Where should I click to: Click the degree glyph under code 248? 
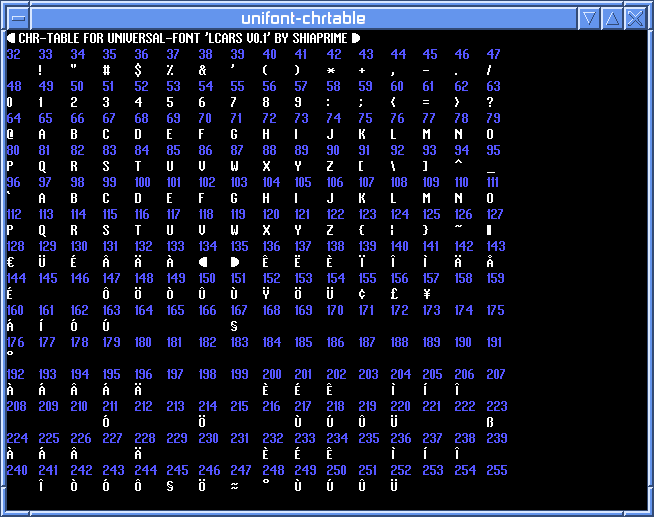[x=266, y=482]
